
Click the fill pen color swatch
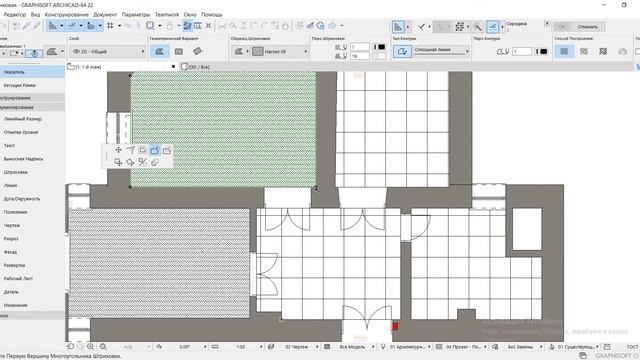380,47
